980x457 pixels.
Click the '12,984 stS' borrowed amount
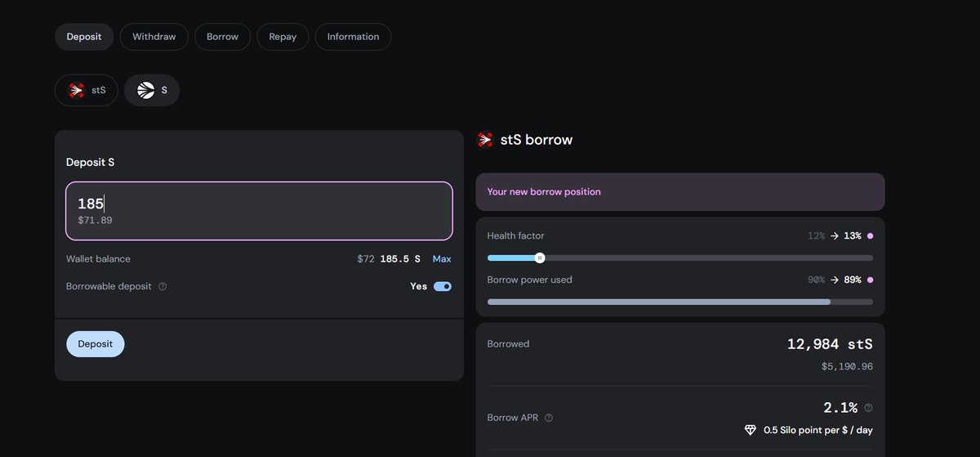830,344
